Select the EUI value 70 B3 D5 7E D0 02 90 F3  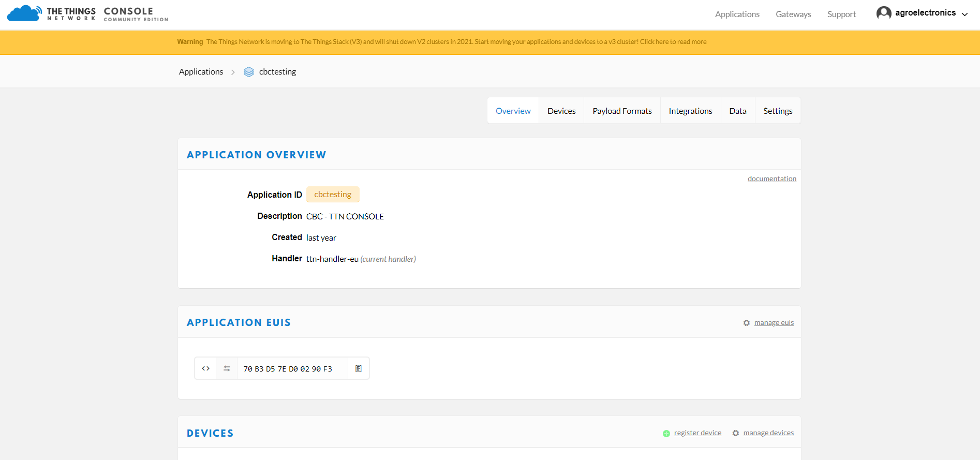coord(288,369)
